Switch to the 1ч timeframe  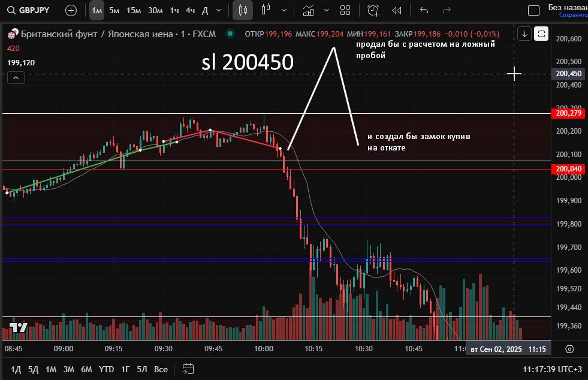pos(174,10)
